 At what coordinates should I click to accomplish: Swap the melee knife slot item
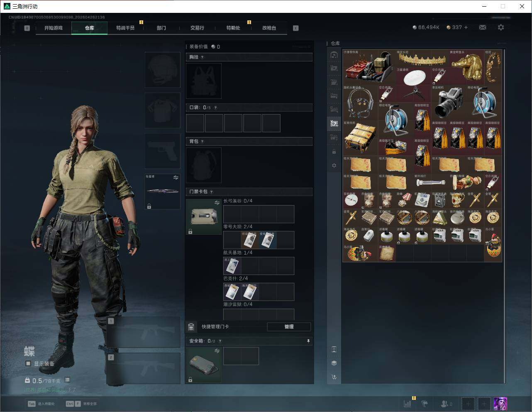click(176, 178)
